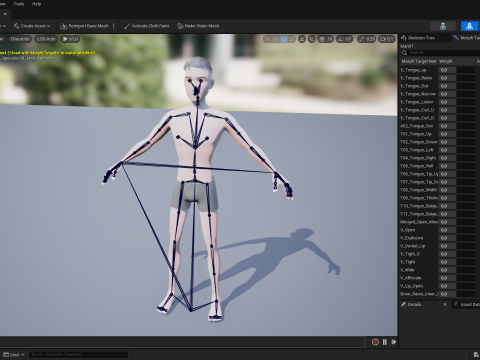The height and width of the screenshot is (360, 480).
Task: Click the red Record animation button
Action: [375, 342]
